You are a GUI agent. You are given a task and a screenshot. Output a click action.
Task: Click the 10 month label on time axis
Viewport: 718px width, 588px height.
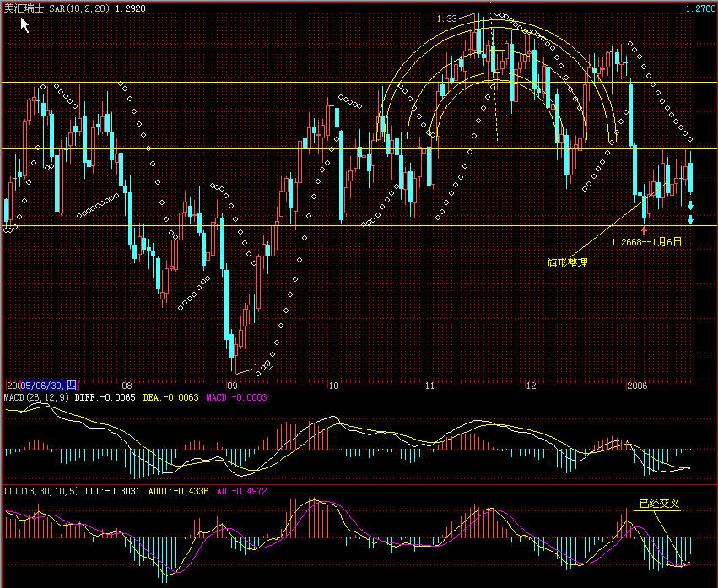click(x=334, y=386)
